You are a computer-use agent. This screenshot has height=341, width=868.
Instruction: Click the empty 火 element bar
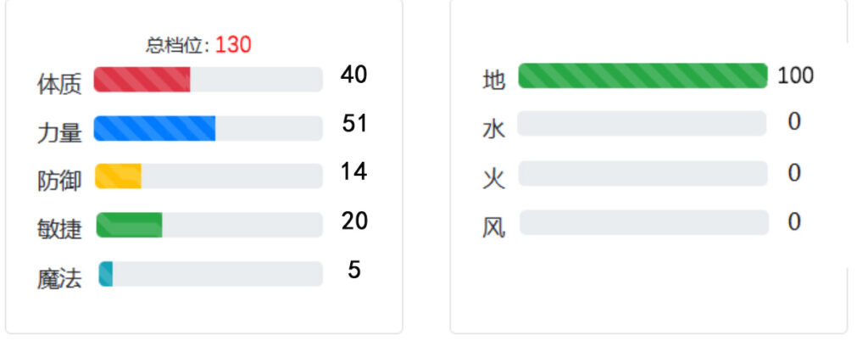point(643,173)
